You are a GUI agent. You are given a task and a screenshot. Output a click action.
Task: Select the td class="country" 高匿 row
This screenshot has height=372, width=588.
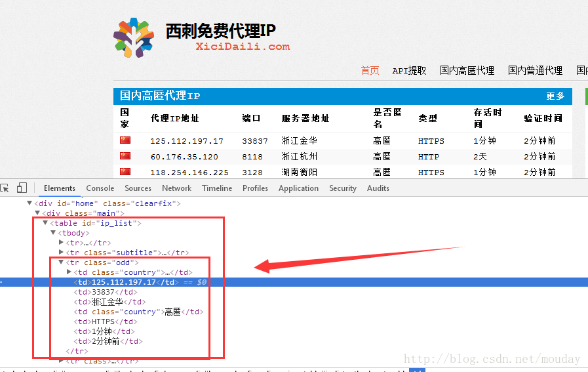coord(138,312)
